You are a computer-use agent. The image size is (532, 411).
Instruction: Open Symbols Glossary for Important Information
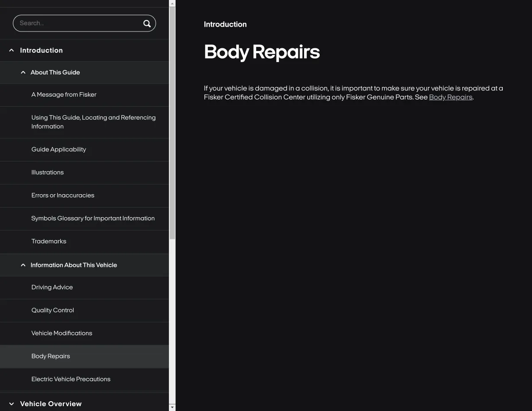coord(93,219)
